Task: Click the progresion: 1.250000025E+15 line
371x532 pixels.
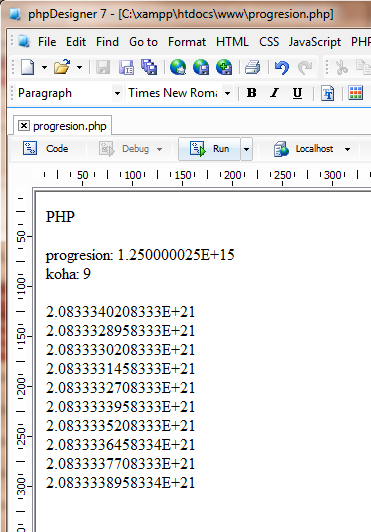Action: click(140, 255)
